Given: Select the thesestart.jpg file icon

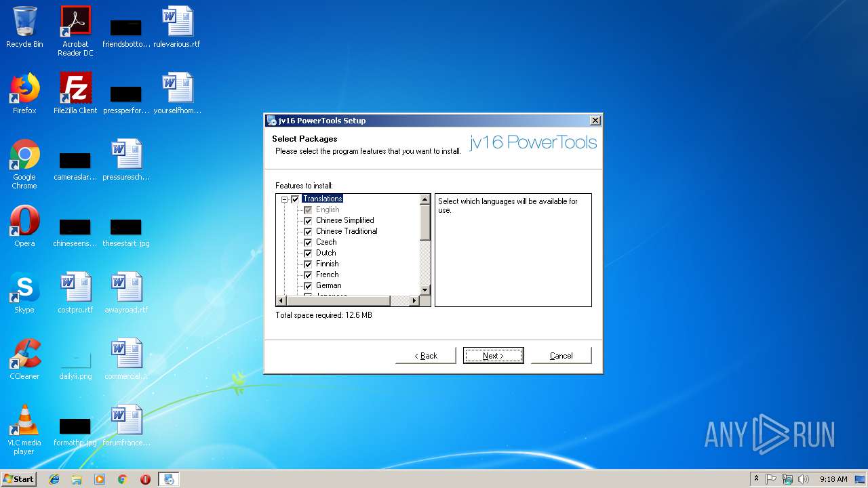Looking at the screenshot, I should point(126,232).
